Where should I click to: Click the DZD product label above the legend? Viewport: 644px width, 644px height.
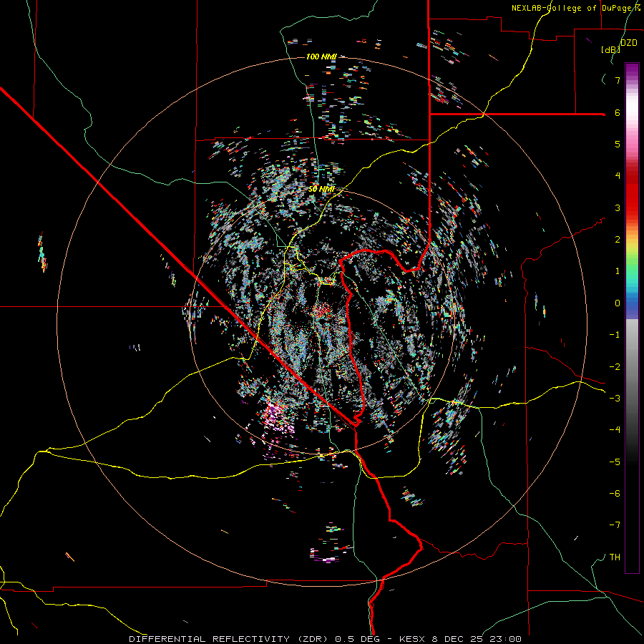click(x=628, y=43)
